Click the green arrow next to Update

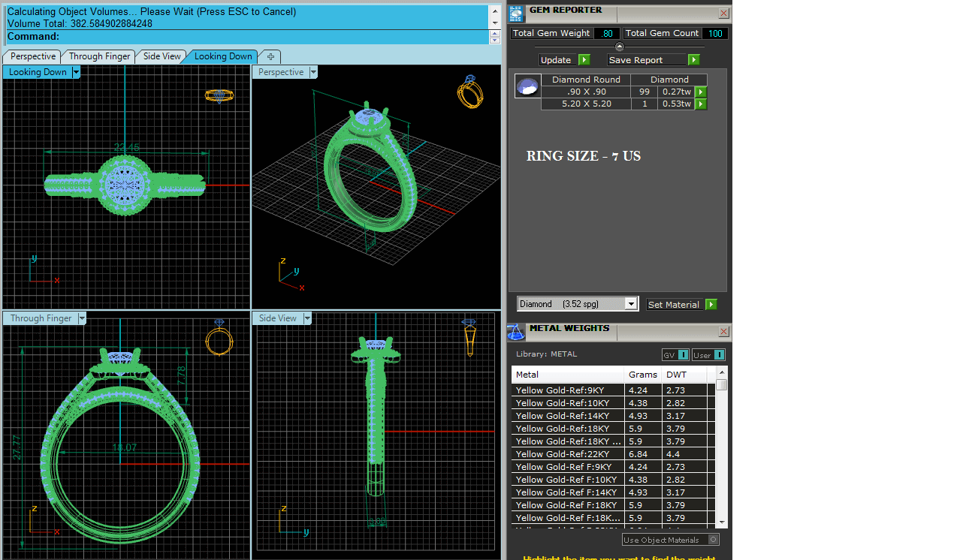[x=584, y=60]
